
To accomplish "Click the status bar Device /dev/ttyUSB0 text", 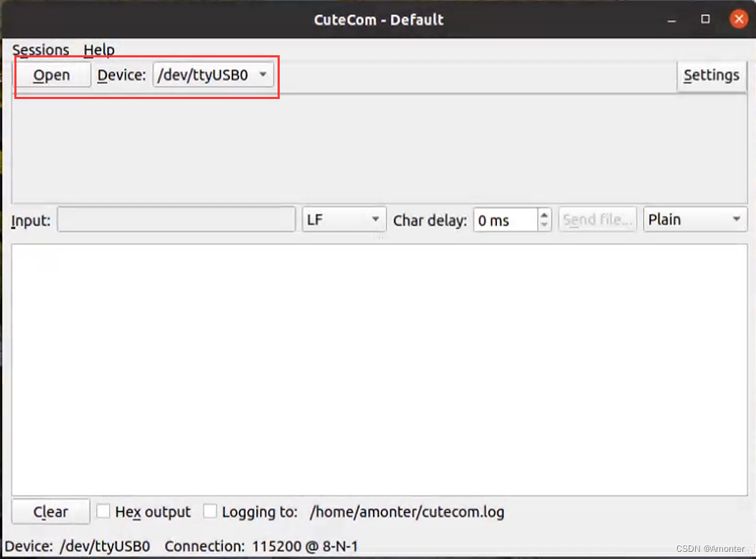I will pos(77,547).
